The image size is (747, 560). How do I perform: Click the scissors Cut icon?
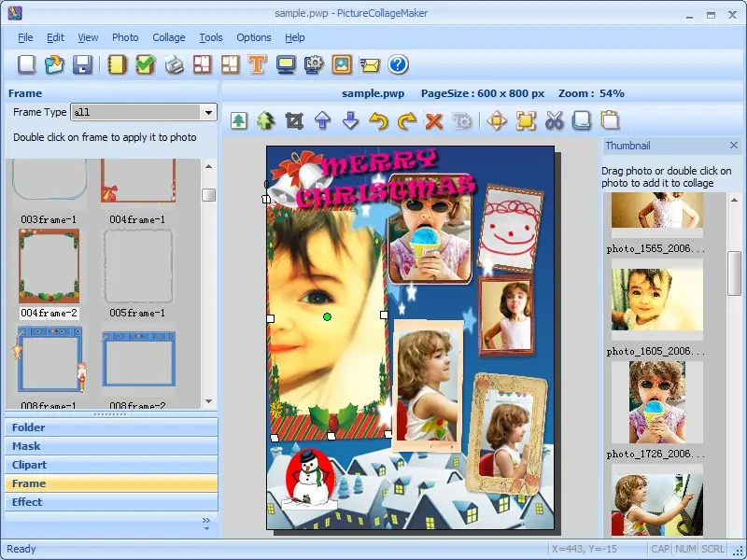tap(555, 120)
